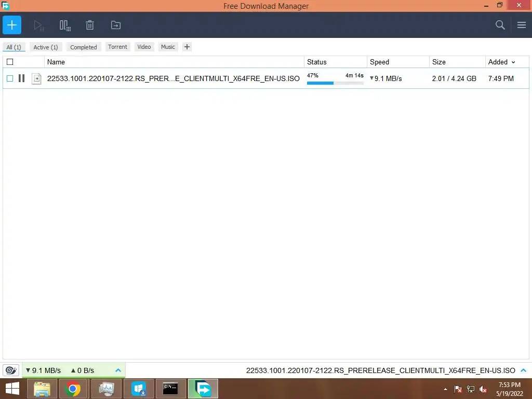The width and height of the screenshot is (532, 399).
Task: Click the ISO file name in the list
Action: 174,79
